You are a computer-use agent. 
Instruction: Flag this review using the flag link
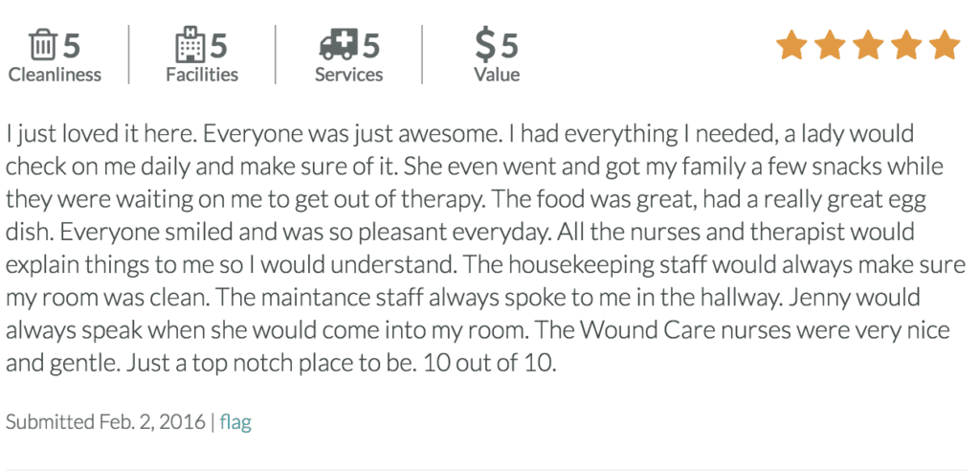235,421
